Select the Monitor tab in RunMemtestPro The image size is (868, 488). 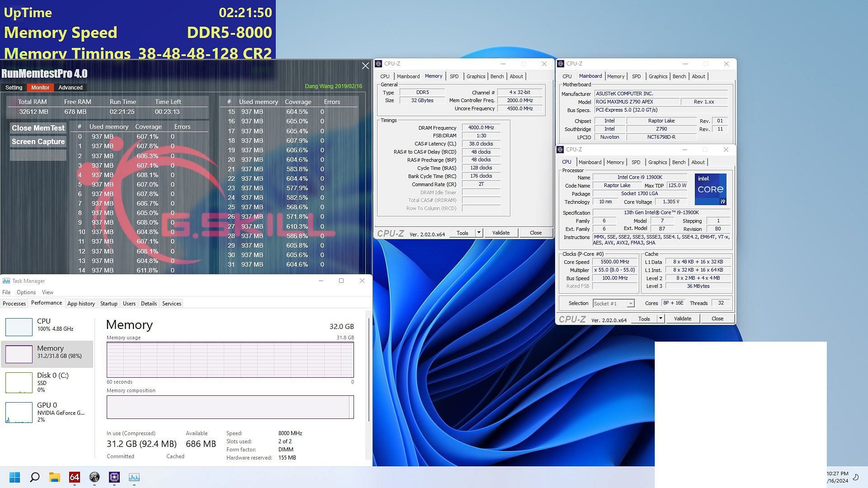[40, 87]
